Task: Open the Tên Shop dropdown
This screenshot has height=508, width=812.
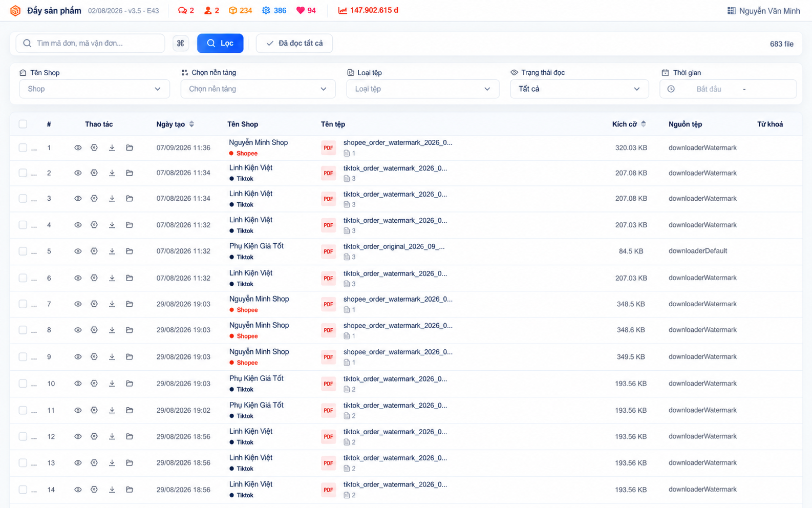Action: pos(95,89)
